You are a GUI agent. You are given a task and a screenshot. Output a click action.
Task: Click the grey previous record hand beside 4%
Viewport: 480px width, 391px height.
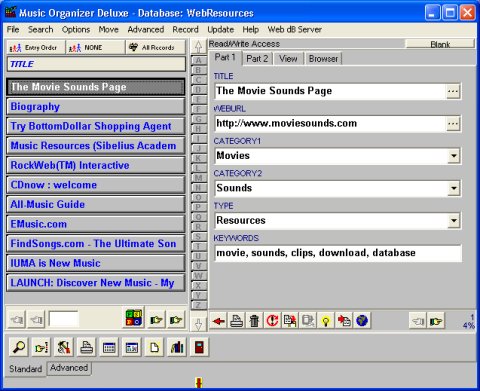[418, 321]
